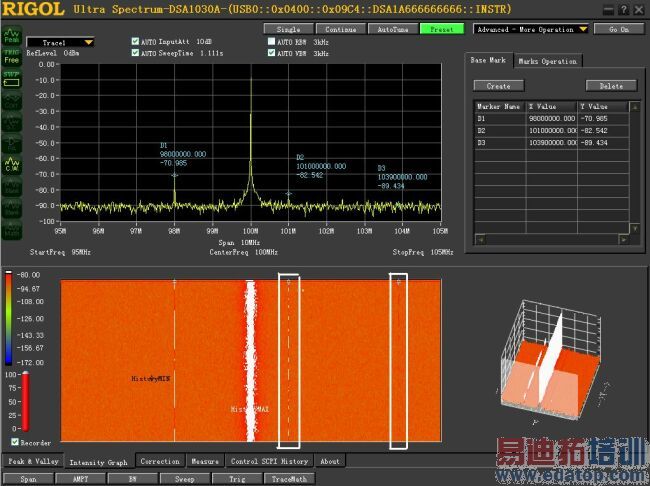The image size is (650, 486).
Task: Switch to the Marks Operation tab
Action: point(547,61)
